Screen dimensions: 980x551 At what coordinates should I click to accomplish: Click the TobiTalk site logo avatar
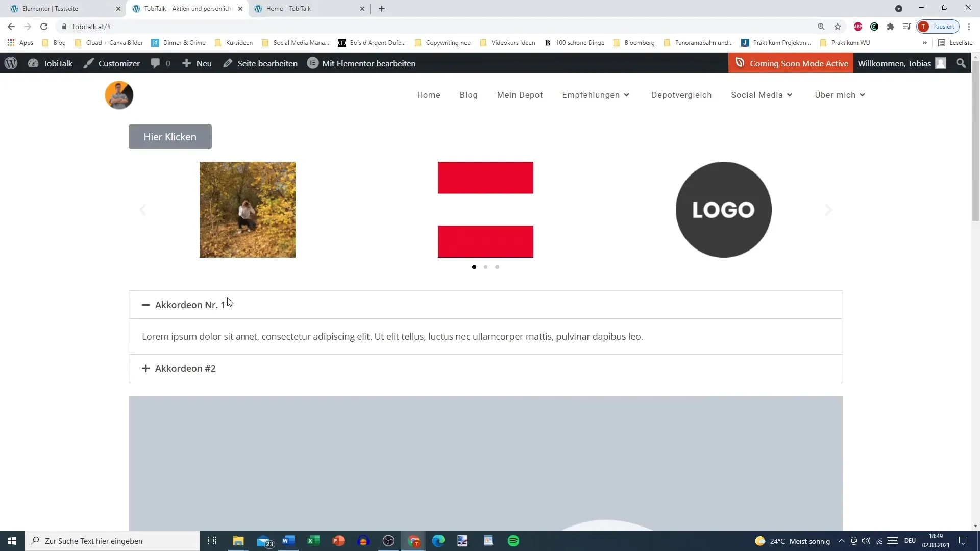tap(119, 95)
